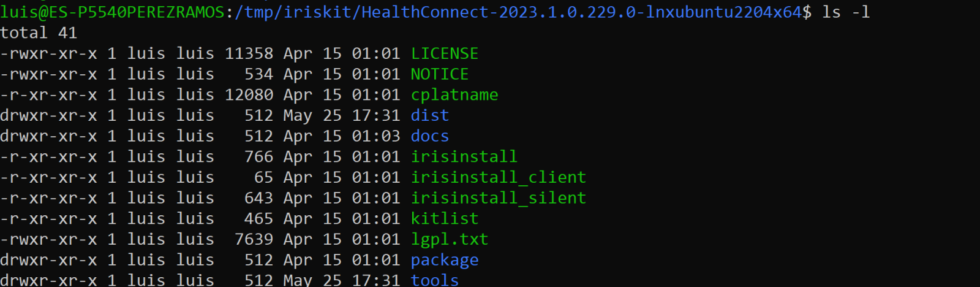This screenshot has width=980, height=287.
Task: Click the kitlist file entry
Action: click(x=444, y=219)
